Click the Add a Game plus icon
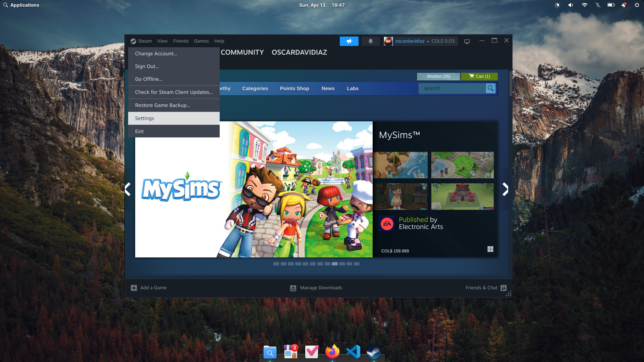 (134, 288)
